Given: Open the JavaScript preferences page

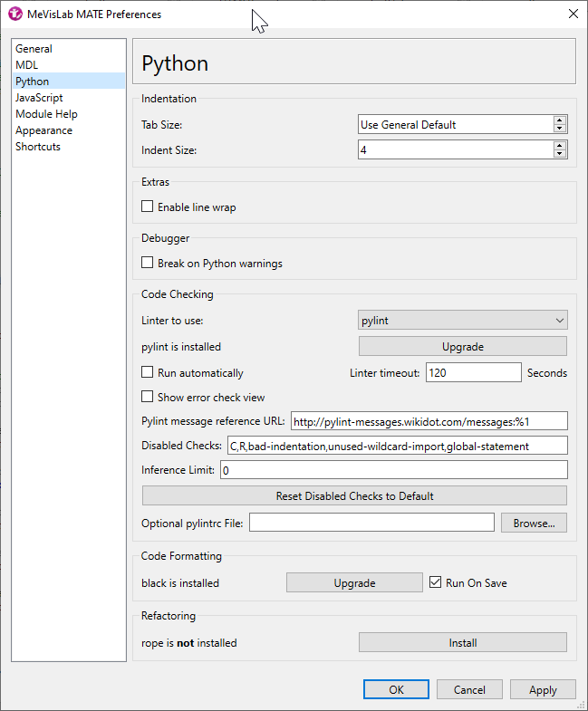Looking at the screenshot, I should pos(39,98).
